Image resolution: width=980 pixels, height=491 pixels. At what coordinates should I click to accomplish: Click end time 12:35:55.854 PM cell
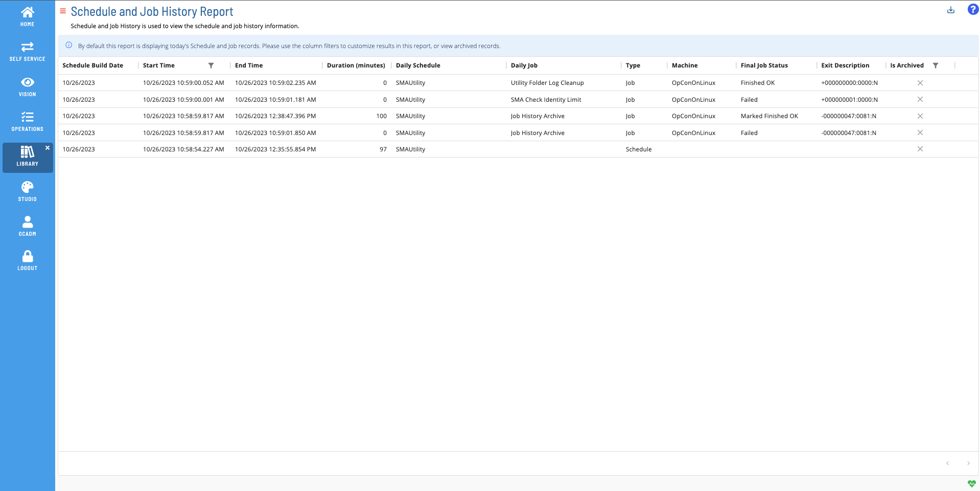click(x=275, y=149)
